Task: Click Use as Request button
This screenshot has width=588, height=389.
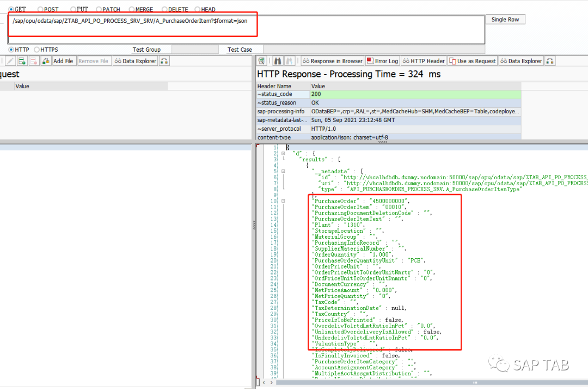Action: 473,61
